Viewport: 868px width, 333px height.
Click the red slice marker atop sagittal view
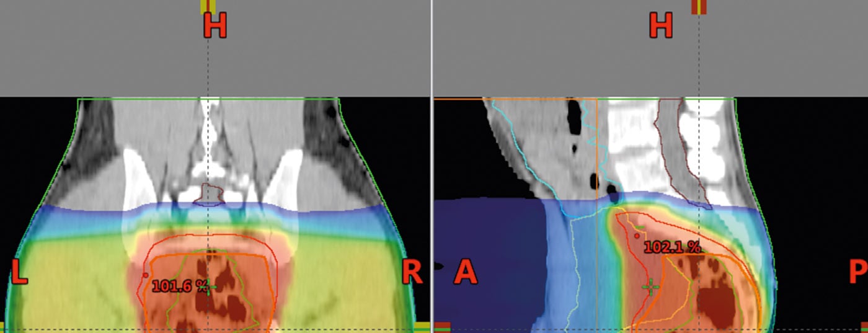tap(699, 6)
